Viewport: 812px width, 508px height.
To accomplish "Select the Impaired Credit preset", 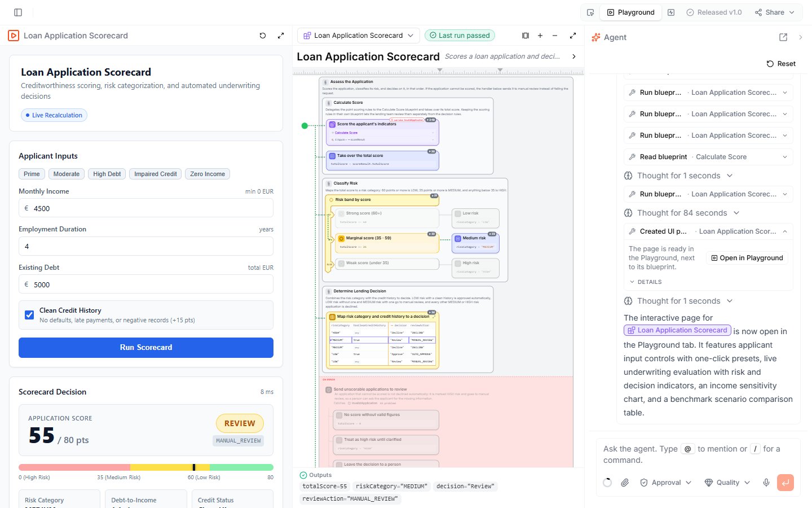I will coord(155,174).
